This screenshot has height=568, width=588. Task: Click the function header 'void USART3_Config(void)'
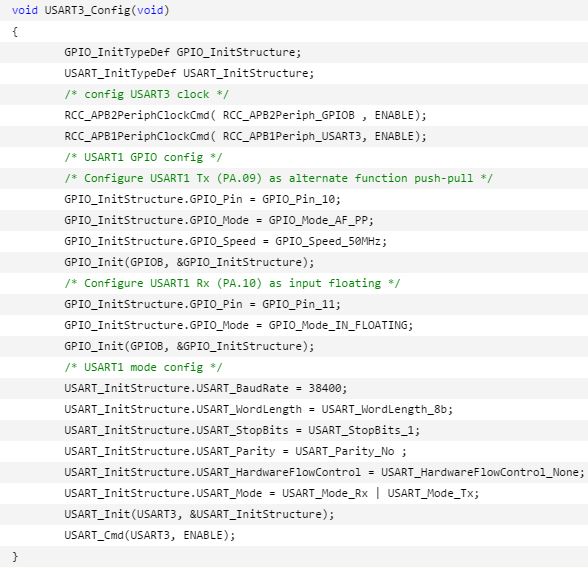tap(90, 10)
